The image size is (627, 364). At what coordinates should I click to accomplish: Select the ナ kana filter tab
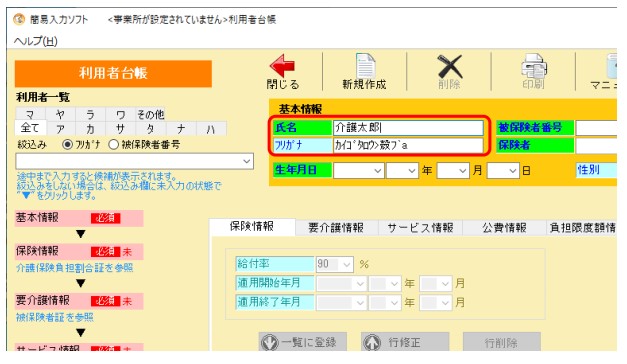tap(181, 129)
